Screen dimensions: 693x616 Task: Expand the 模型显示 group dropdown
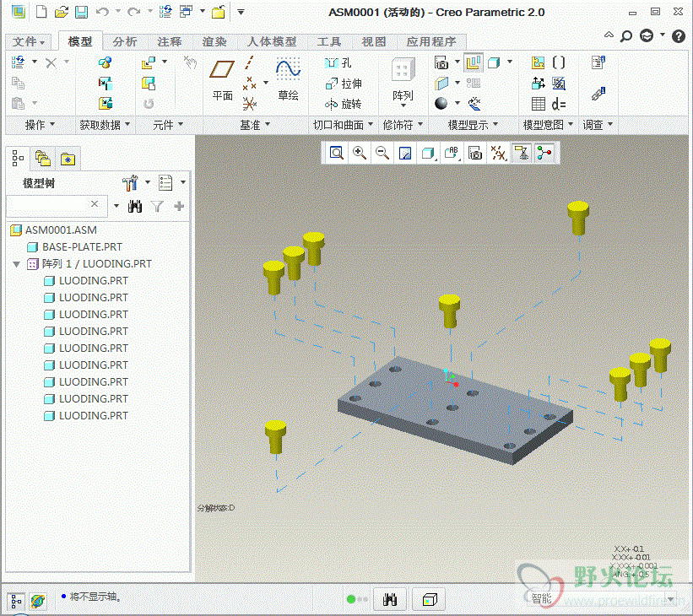473,125
